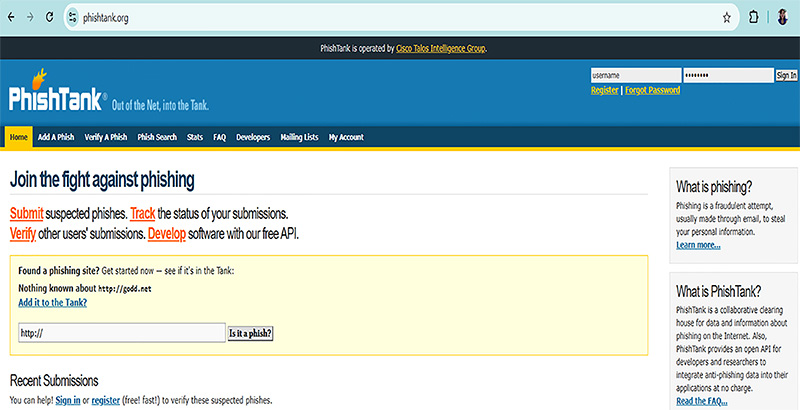Image resolution: width=800 pixels, height=410 pixels.
Task: Click the 'Recent Submissions' heading
Action: pos(54,381)
